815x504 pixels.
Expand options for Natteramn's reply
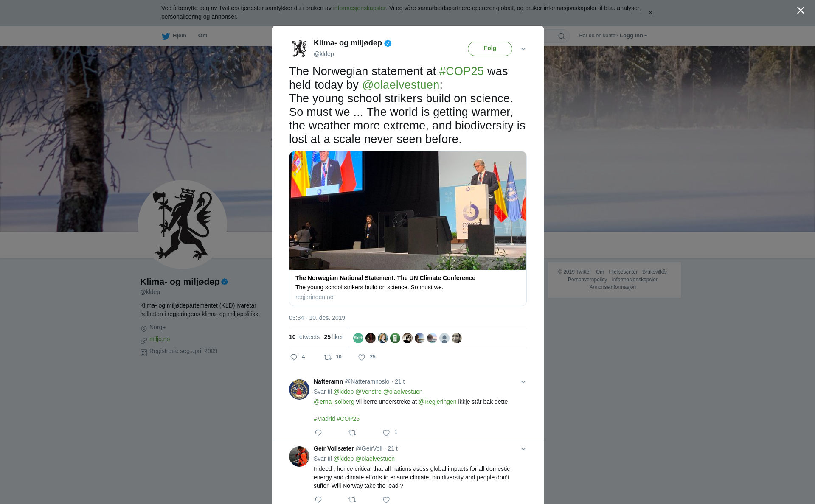point(523,382)
